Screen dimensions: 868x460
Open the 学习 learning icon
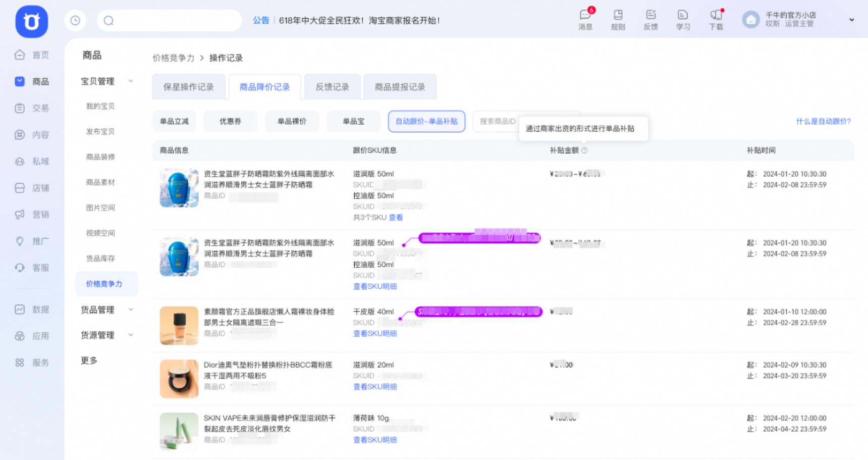(683, 20)
